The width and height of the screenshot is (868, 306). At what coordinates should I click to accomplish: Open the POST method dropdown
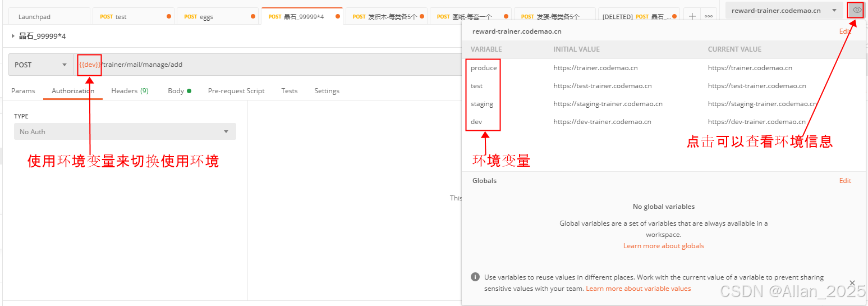(x=41, y=65)
